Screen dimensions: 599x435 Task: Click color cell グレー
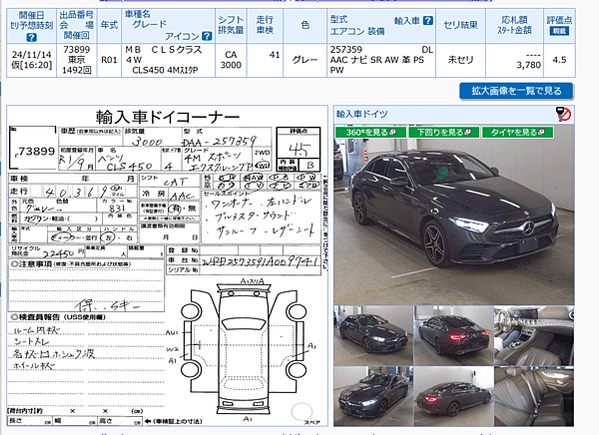tap(304, 60)
